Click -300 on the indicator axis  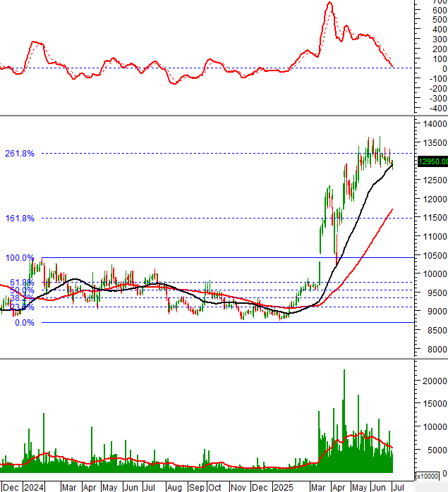(438, 99)
